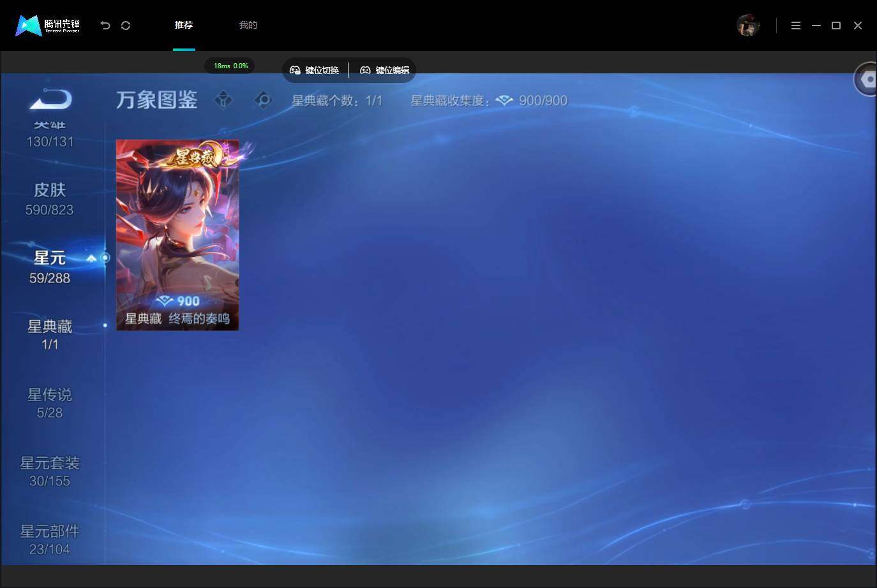Viewport: 877px width, 588px height.
Task: Click the 万象图鉴 title
Action: click(157, 100)
